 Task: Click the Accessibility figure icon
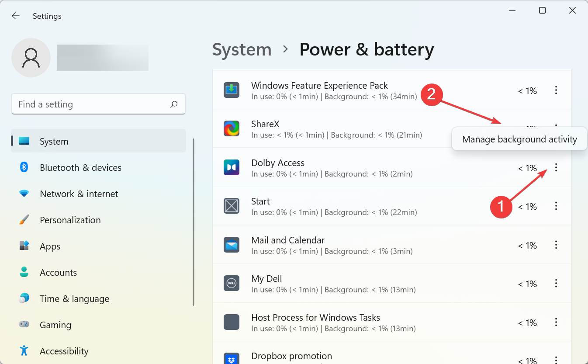pos(24,350)
